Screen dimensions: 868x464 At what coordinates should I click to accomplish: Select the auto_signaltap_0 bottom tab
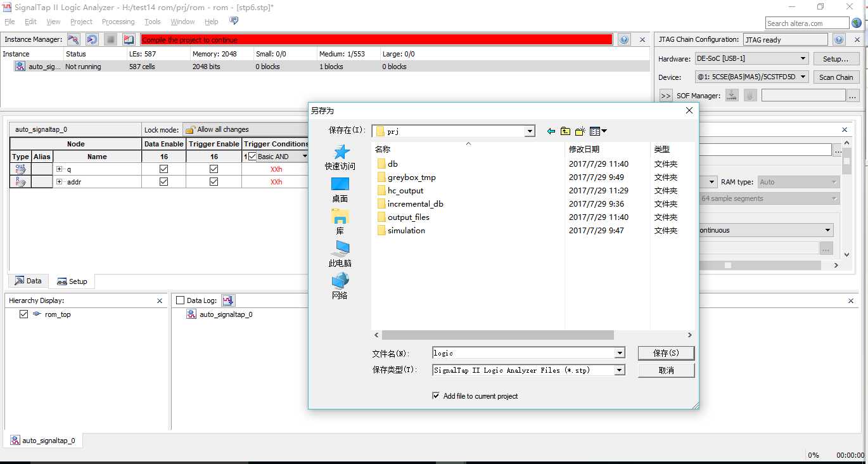(x=44, y=440)
